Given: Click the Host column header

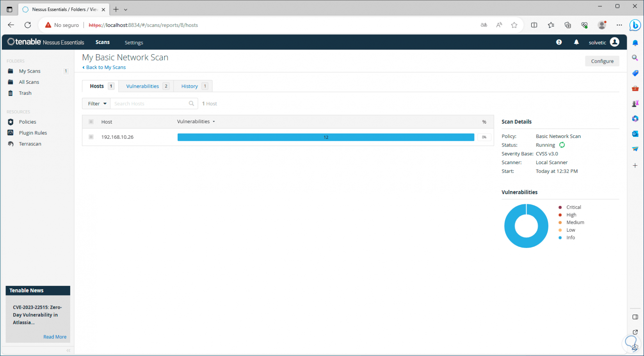Looking at the screenshot, I should (x=107, y=122).
